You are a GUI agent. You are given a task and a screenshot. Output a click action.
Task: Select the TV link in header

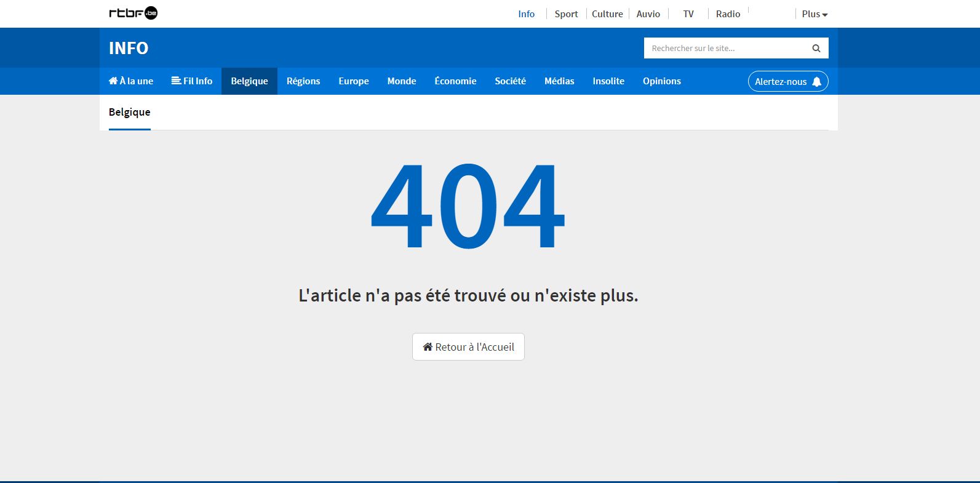point(688,14)
